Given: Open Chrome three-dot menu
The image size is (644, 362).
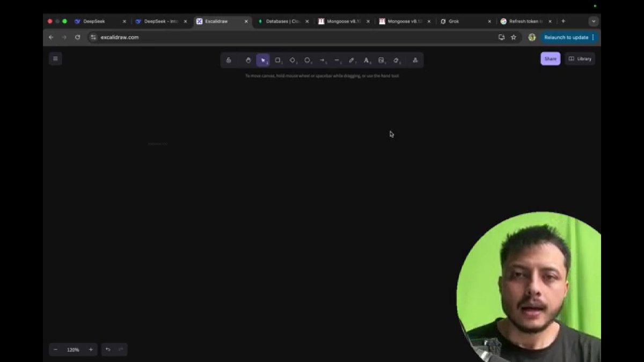Looking at the screenshot, I should pos(594,37).
